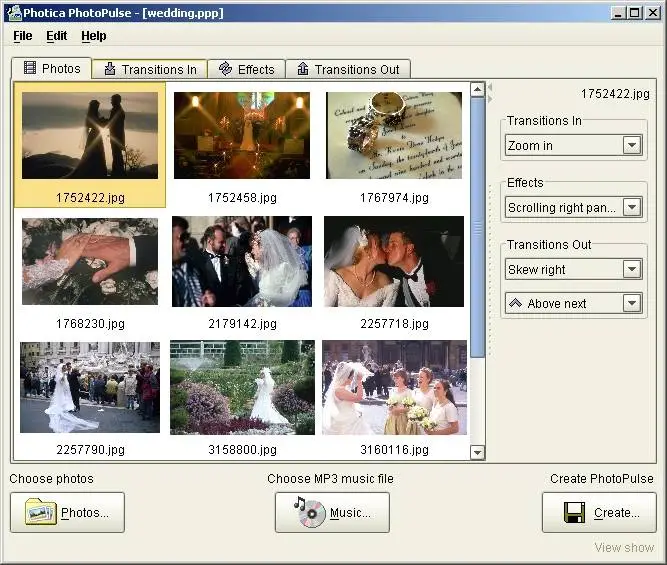
Task: Click the 1752422.jpg name in side panel
Action: click(615, 94)
